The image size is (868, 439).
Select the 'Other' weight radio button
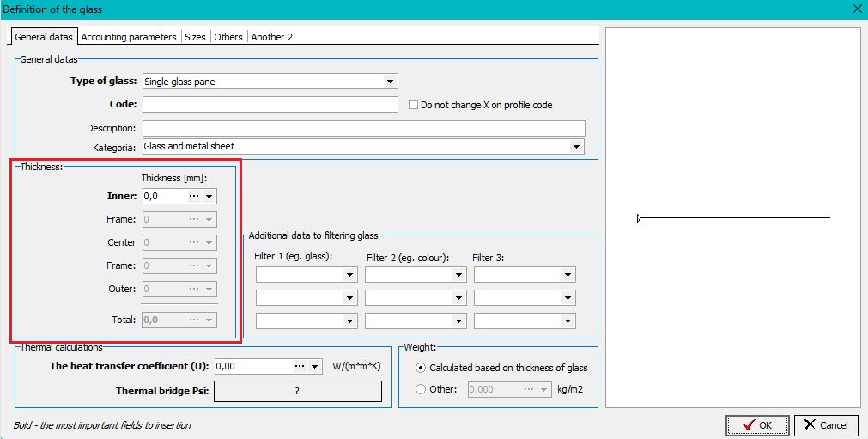tap(421, 389)
